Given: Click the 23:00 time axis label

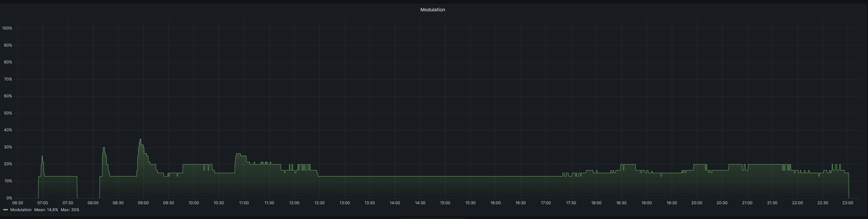Looking at the screenshot, I should tap(848, 203).
